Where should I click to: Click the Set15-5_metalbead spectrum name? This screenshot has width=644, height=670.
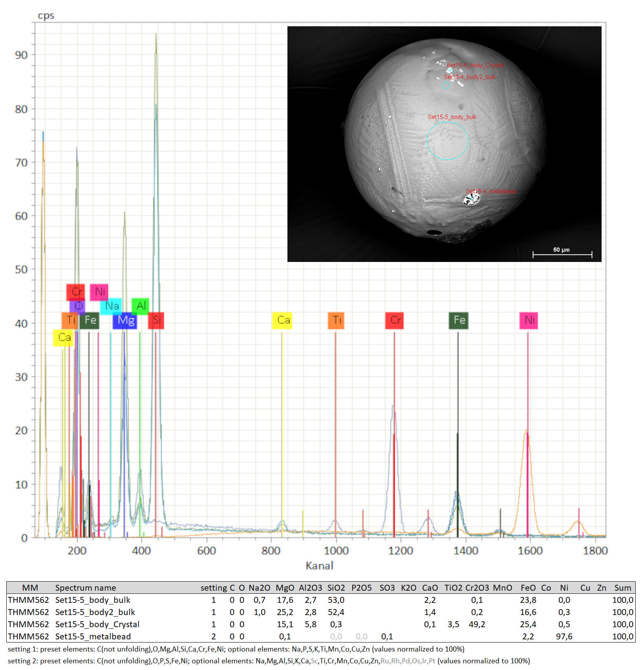pyautogui.click(x=93, y=636)
